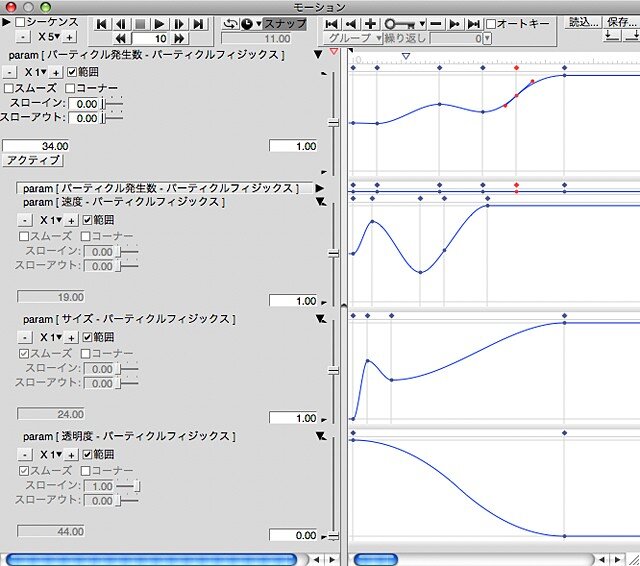Jump to the last frame
The height and width of the screenshot is (566, 640).
pyautogui.click(x=198, y=24)
